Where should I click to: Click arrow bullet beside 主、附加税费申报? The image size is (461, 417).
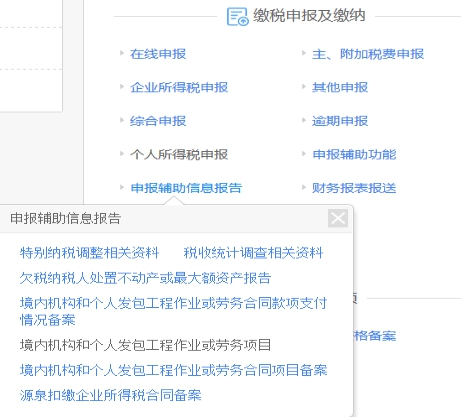pyautogui.click(x=304, y=53)
